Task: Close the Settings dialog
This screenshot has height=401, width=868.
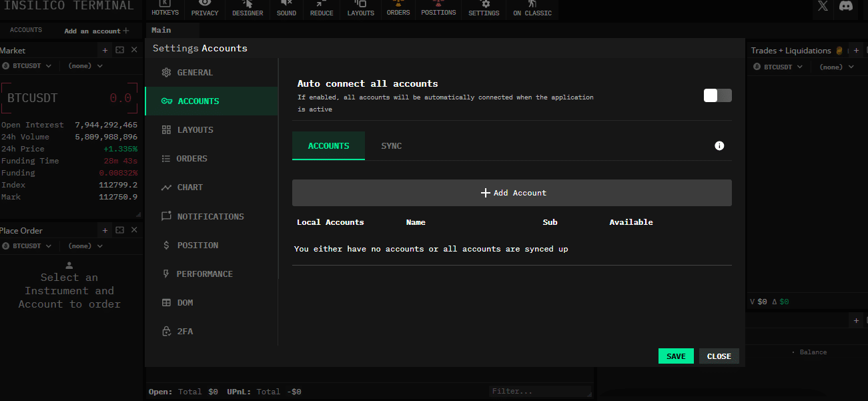Action: [719, 356]
